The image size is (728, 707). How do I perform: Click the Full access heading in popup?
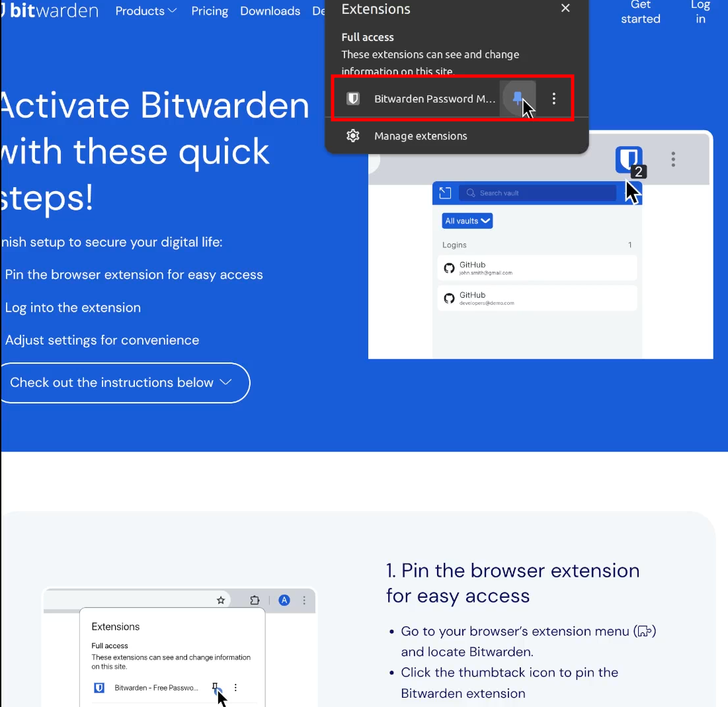point(367,37)
